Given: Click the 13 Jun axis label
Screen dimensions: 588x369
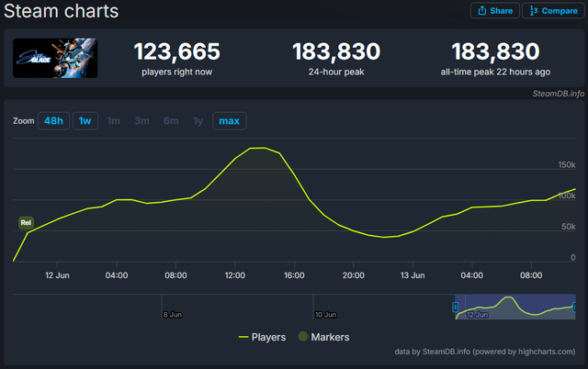Looking at the screenshot, I should pos(413,275).
